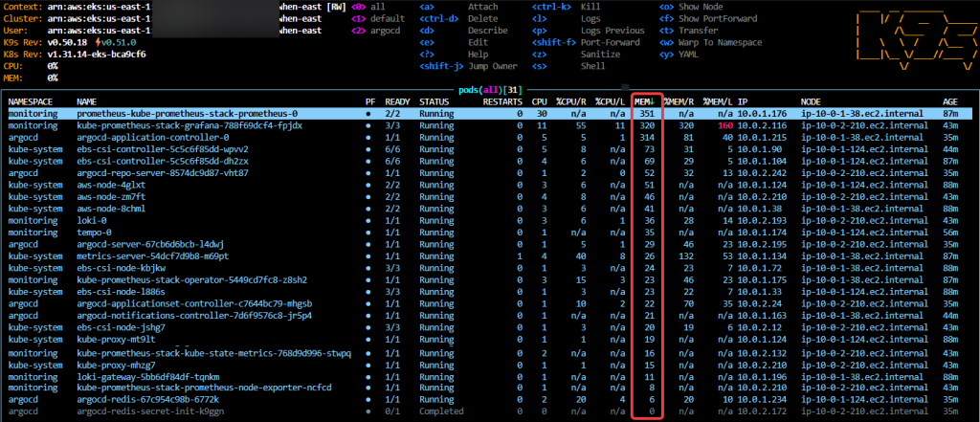Click the READY column header

(397, 101)
